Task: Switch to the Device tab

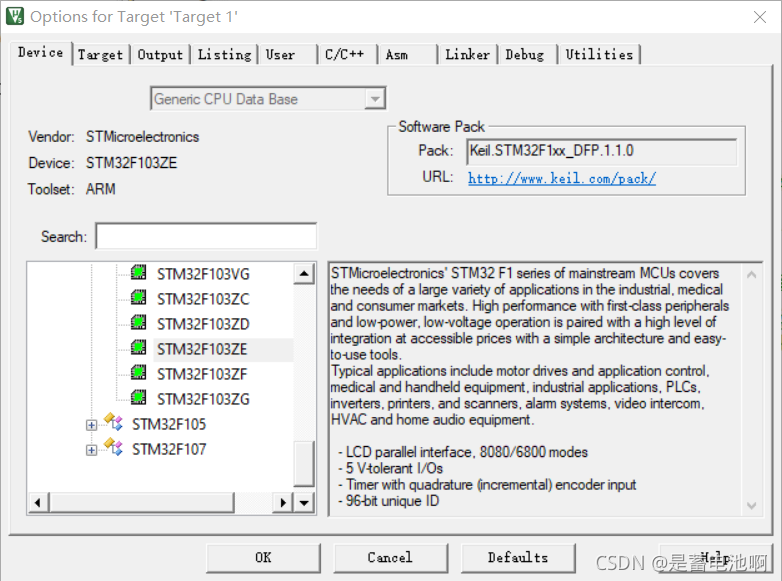Action: point(40,52)
